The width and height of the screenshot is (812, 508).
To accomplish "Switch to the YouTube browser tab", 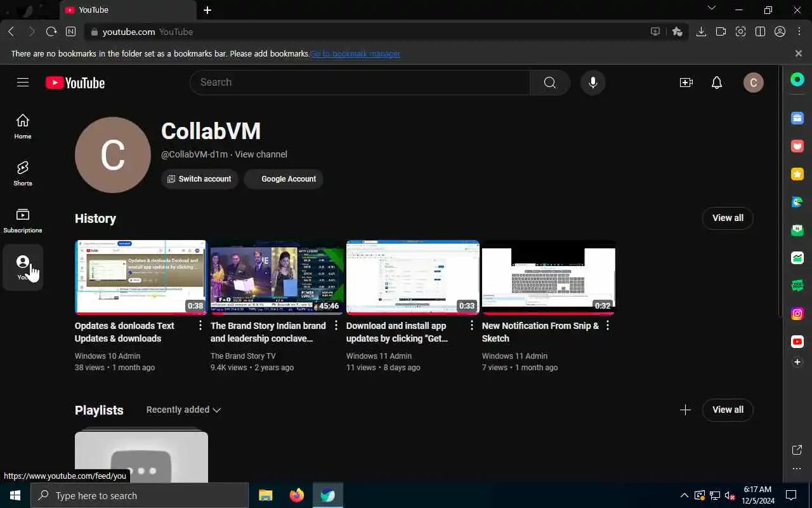I will point(127,10).
